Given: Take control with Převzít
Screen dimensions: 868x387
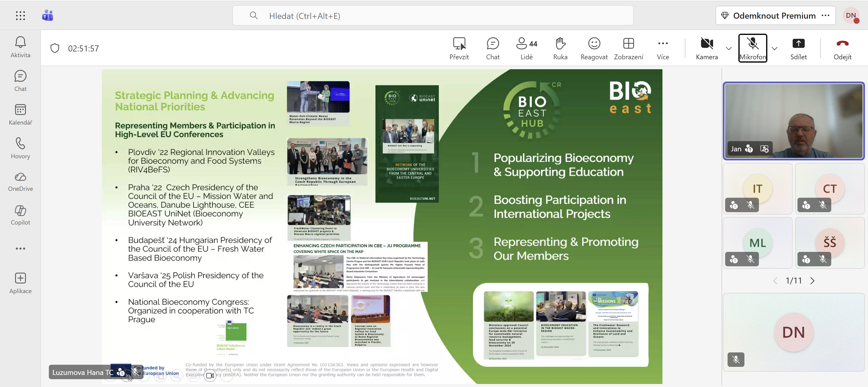Looking at the screenshot, I should pyautogui.click(x=459, y=48).
